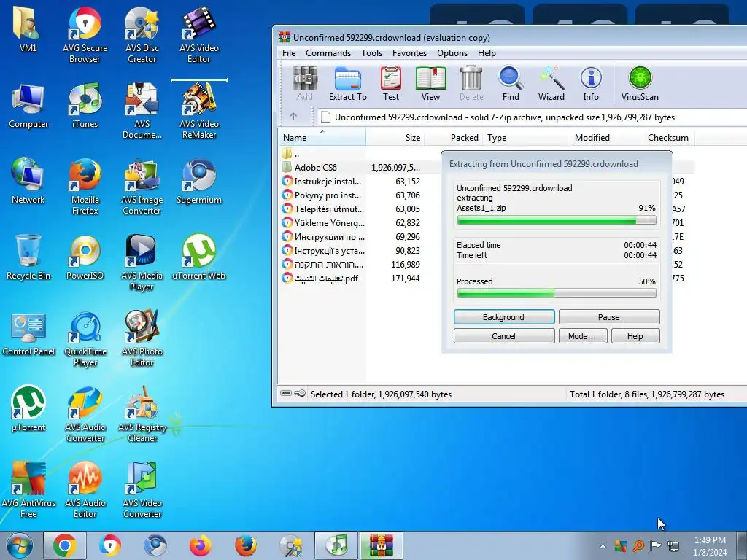Select the AVS Photo Editor desktop icon
This screenshot has width=747, height=560.
point(142,339)
